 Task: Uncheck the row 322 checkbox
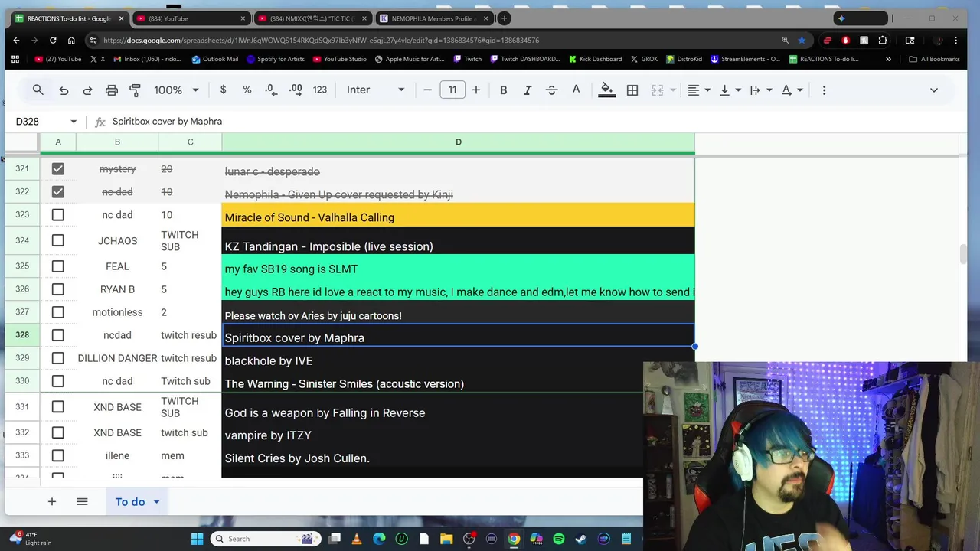pos(57,191)
